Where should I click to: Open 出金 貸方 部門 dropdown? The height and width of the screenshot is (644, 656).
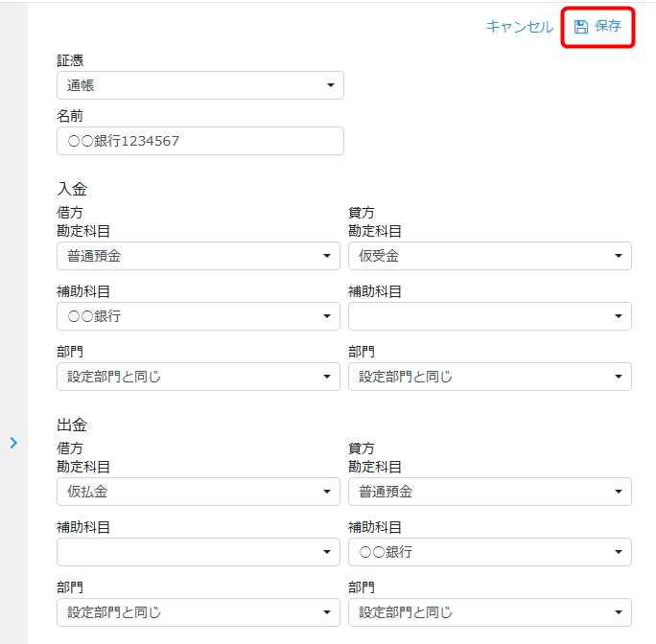pyautogui.click(x=490, y=612)
